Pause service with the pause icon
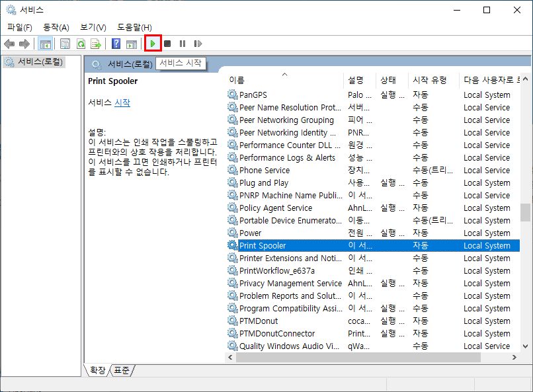 183,44
